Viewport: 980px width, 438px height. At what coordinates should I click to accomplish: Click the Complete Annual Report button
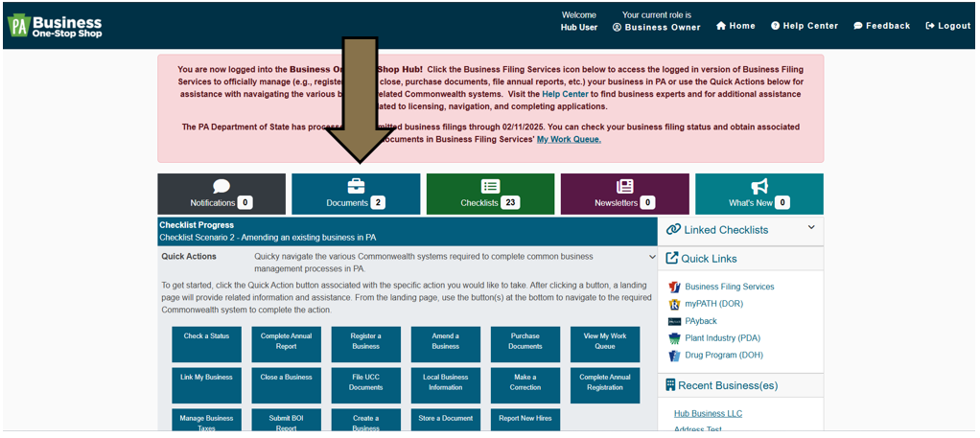click(287, 344)
